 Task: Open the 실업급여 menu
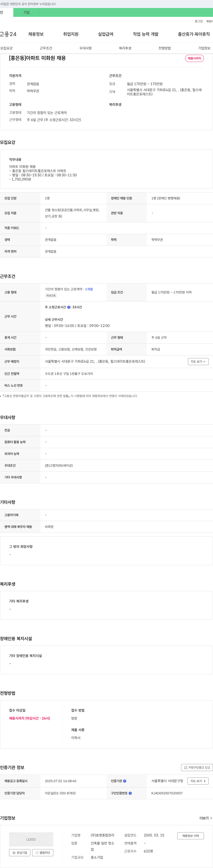click(105, 34)
